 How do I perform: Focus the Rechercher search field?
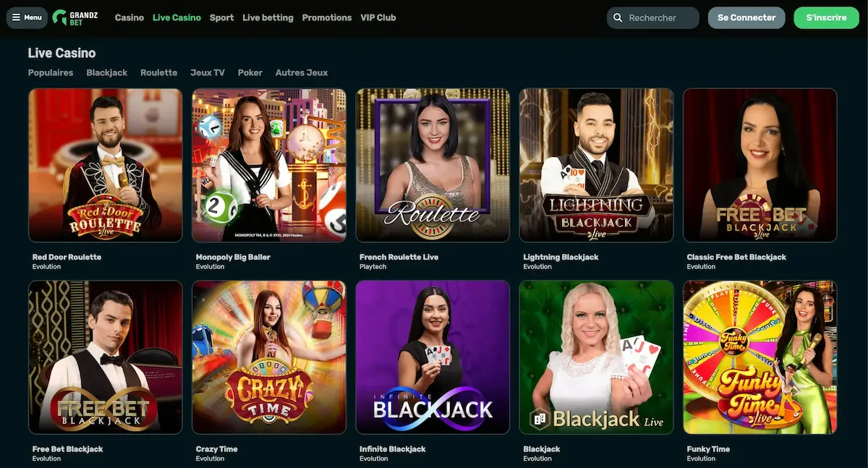[653, 18]
